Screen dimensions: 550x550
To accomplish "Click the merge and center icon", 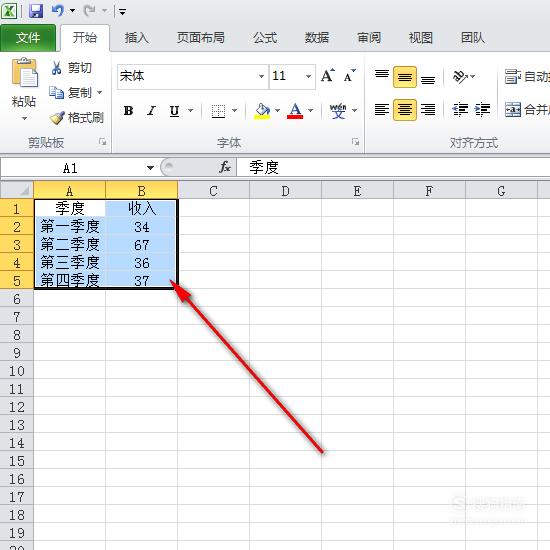I will click(512, 110).
